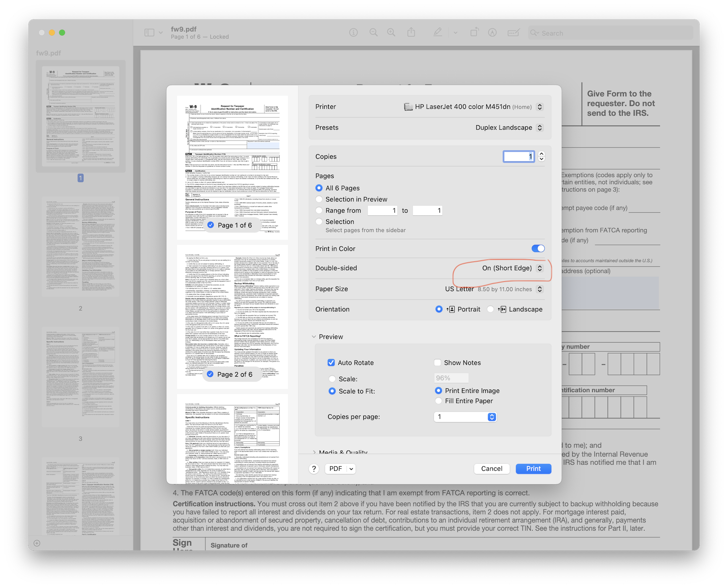Open the PDF dropdown arrow menu
The width and height of the screenshot is (728, 588).
pyautogui.click(x=351, y=469)
